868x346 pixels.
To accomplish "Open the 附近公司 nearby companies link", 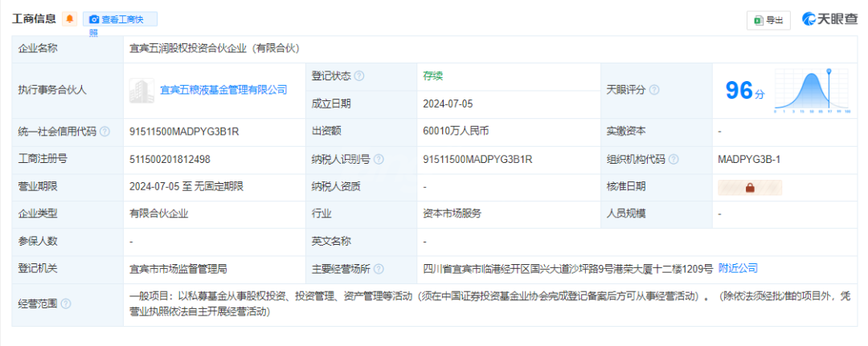I will point(738,269).
